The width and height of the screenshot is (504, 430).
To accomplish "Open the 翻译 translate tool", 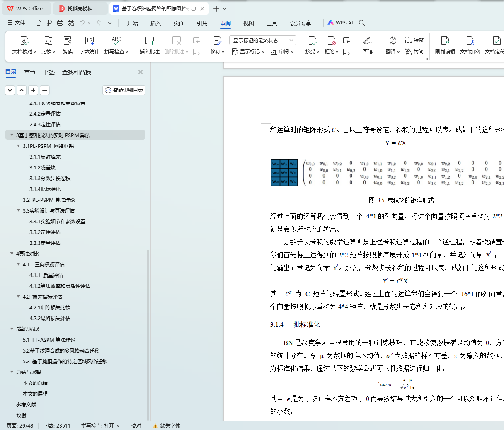I will pyautogui.click(x=393, y=45).
